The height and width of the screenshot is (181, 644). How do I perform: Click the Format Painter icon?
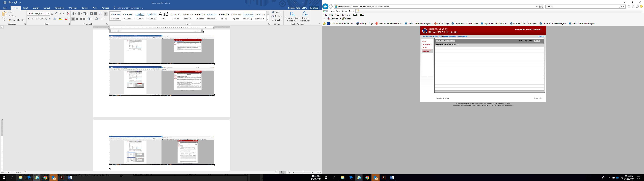(x=10, y=20)
